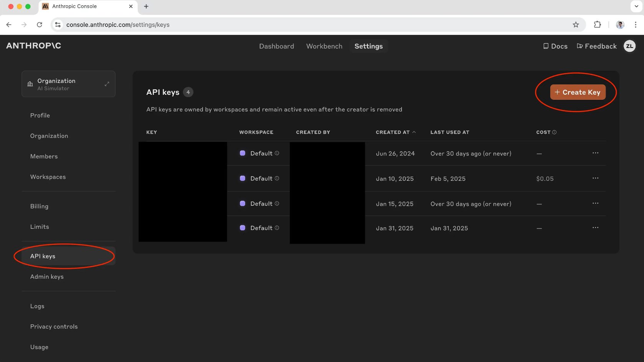Open actions menu for Jan 15, 2025 key

coord(595,203)
